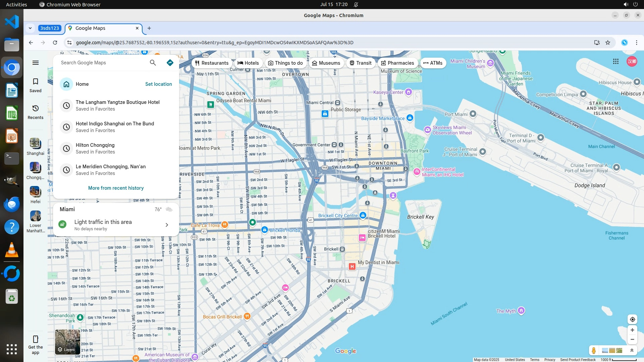Toggle the Hotels filter chip
Viewport: 644px width, 362px height.
pos(248,63)
